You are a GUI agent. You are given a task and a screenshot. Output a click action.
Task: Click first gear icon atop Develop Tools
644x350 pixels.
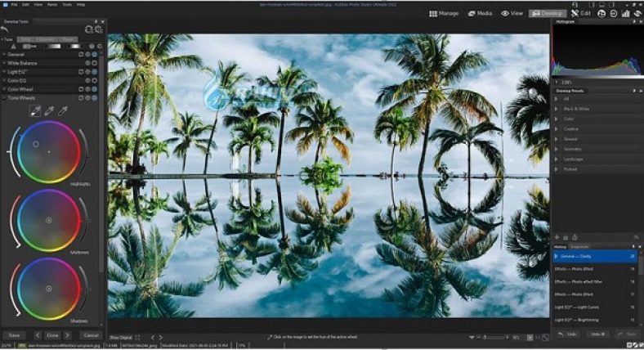[x=89, y=29]
